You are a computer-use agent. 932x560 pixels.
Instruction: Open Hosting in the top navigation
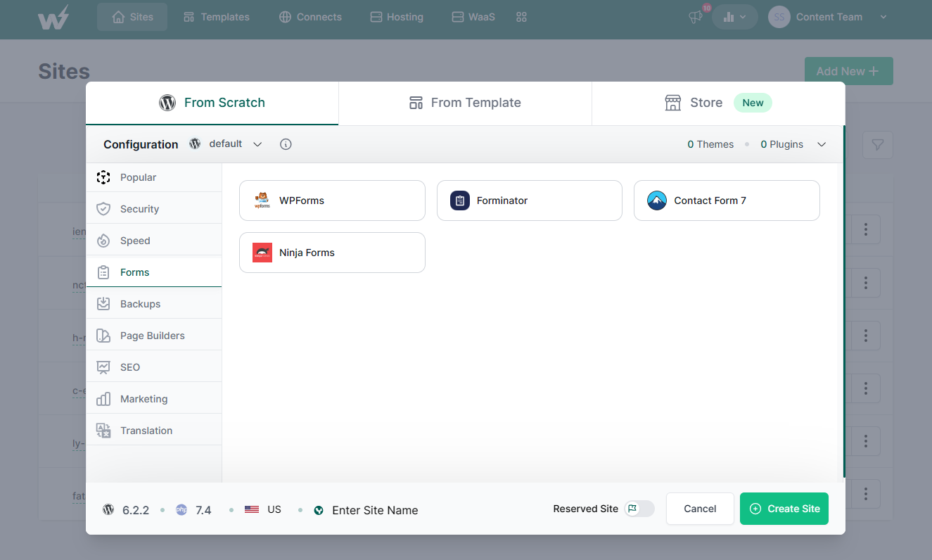point(397,17)
